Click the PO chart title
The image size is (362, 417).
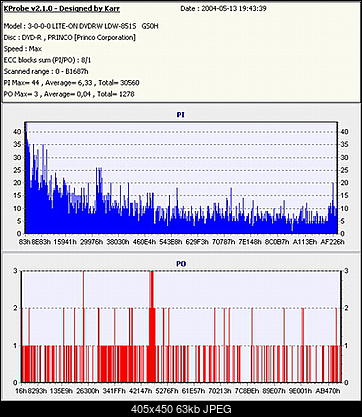click(x=181, y=264)
